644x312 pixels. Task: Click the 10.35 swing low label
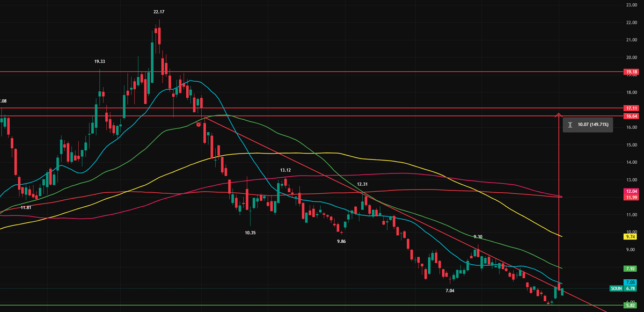tap(250, 233)
